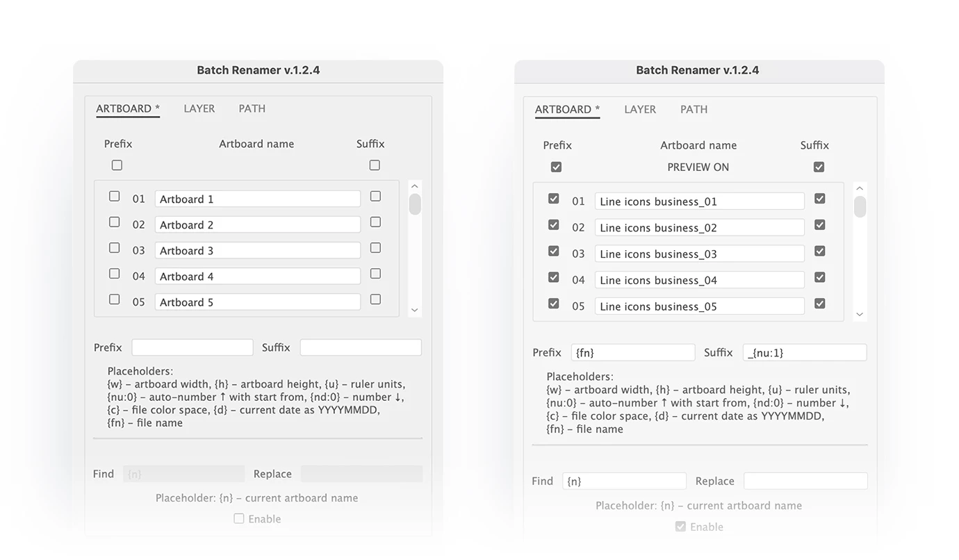Switch to LAYER tab in left window
This screenshot has width=959, height=560.
click(x=199, y=108)
